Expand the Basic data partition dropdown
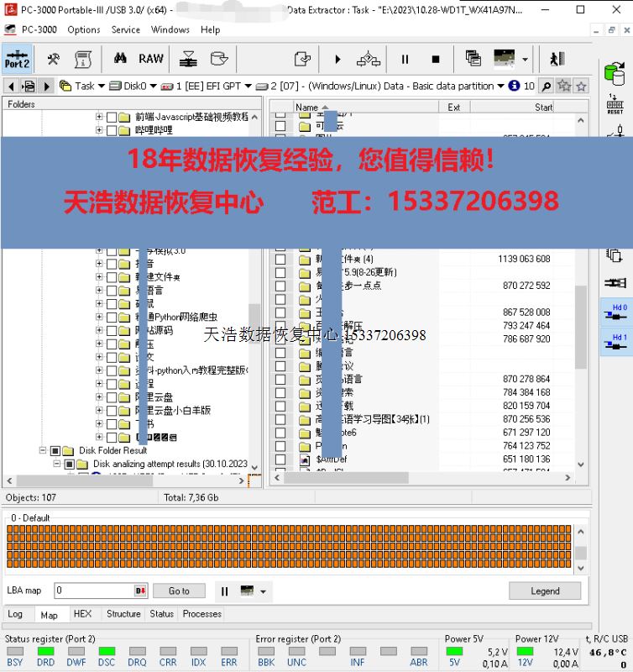This screenshot has height=672, width=633. coord(500,86)
